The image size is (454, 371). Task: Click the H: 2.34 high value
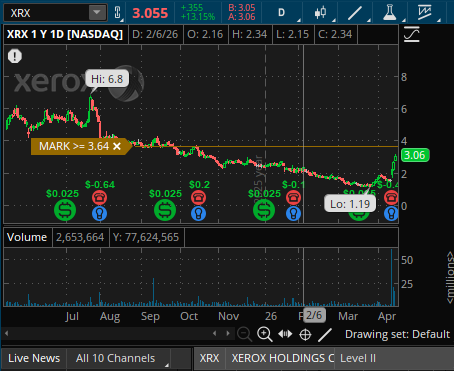coord(250,34)
